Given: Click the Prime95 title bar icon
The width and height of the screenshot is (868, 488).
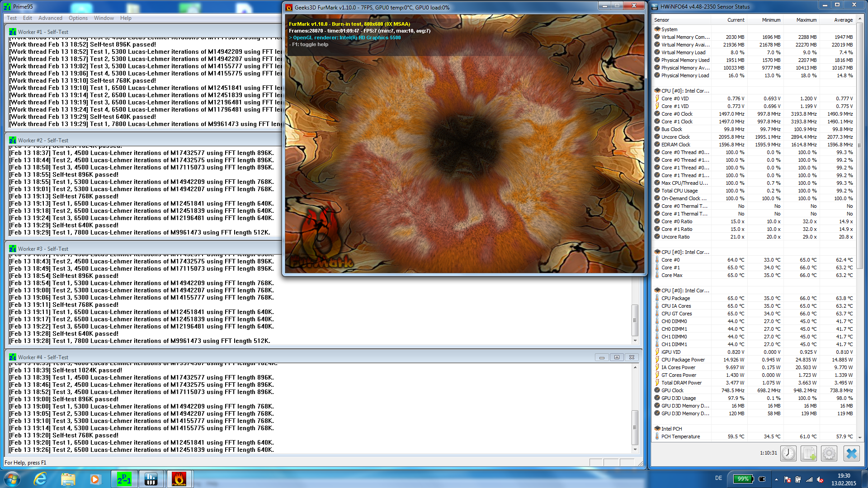Looking at the screenshot, I should coord(7,7).
